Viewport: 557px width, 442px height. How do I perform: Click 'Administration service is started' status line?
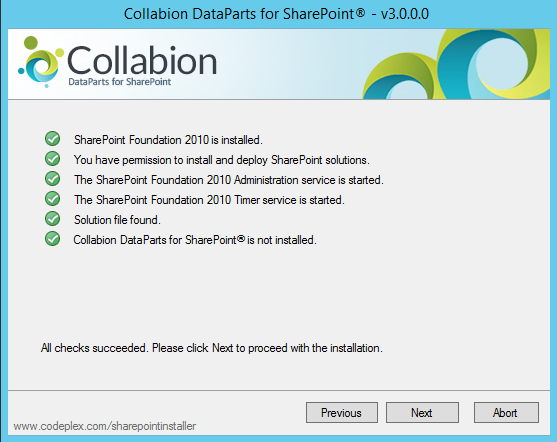pos(229,180)
